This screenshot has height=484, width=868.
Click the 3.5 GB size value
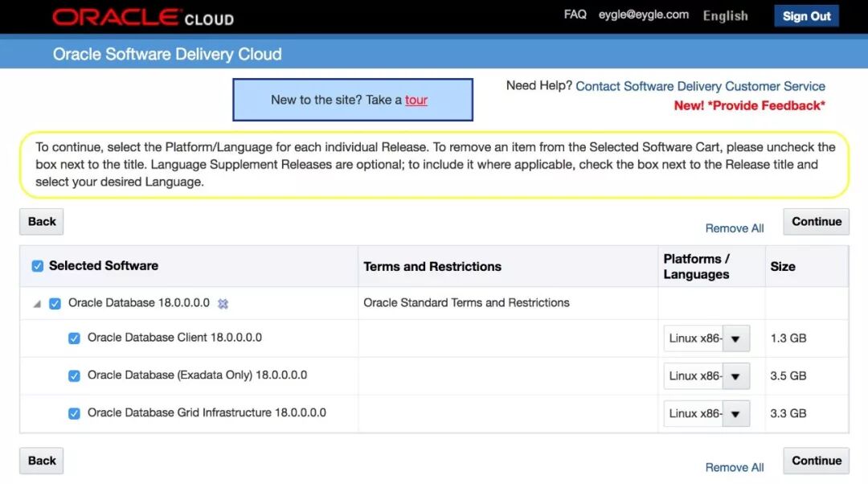(x=788, y=376)
